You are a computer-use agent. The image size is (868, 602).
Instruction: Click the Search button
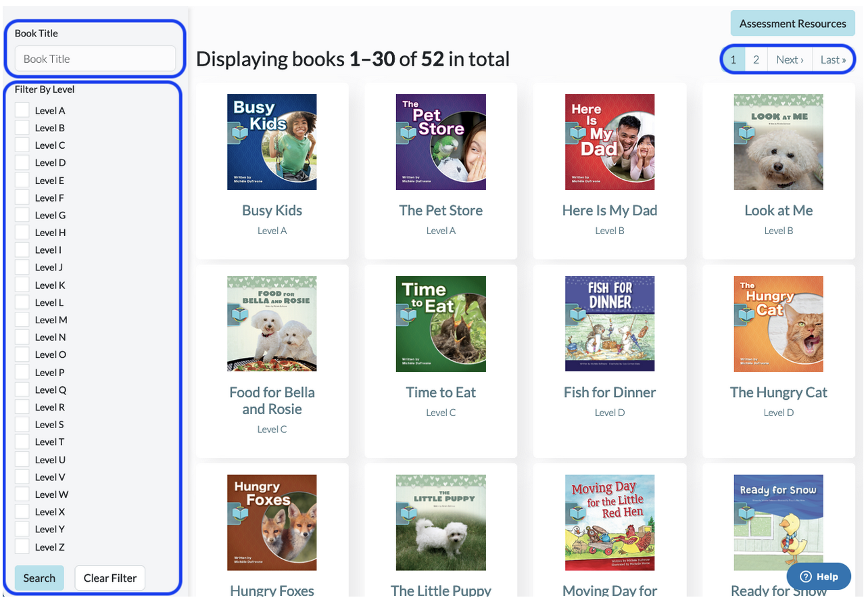coord(39,578)
